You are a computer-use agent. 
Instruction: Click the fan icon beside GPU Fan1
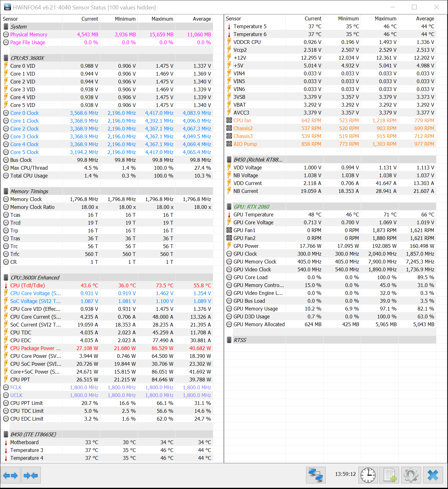[229, 230]
